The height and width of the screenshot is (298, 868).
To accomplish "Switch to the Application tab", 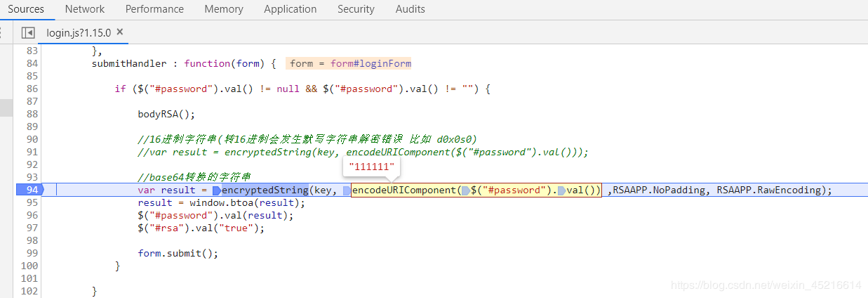I will [x=291, y=9].
